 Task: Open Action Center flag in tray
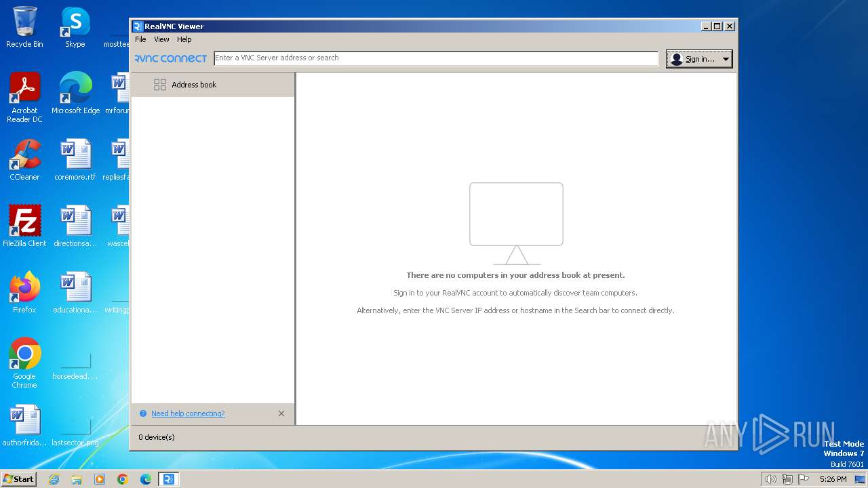click(804, 479)
